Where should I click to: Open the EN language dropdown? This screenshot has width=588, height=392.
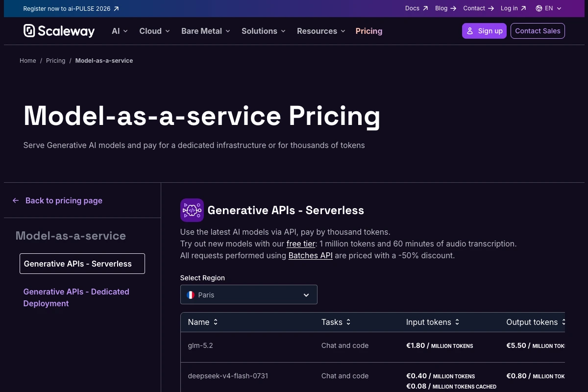coord(549,8)
